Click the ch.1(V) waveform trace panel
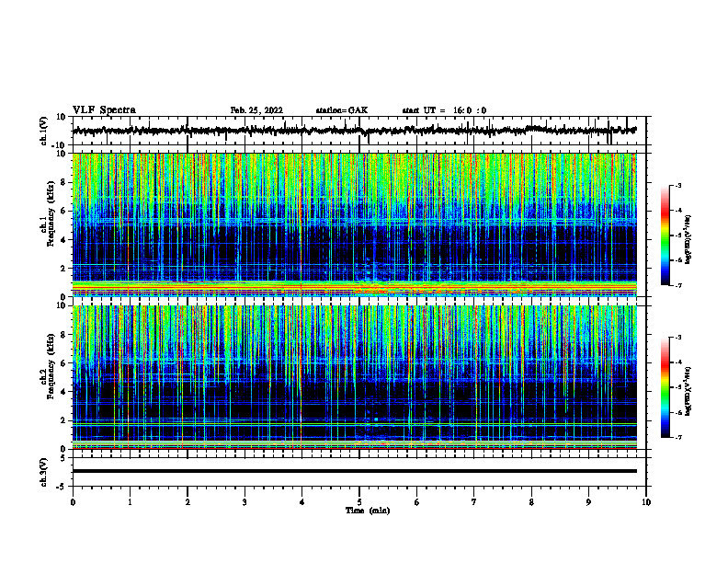 tap(359, 131)
